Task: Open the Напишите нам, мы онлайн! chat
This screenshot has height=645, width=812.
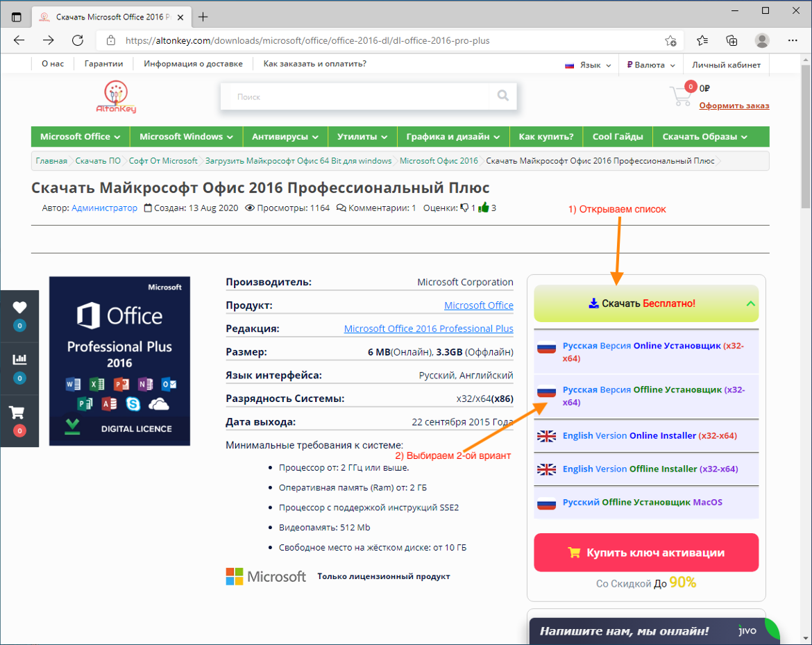Action: point(624,631)
